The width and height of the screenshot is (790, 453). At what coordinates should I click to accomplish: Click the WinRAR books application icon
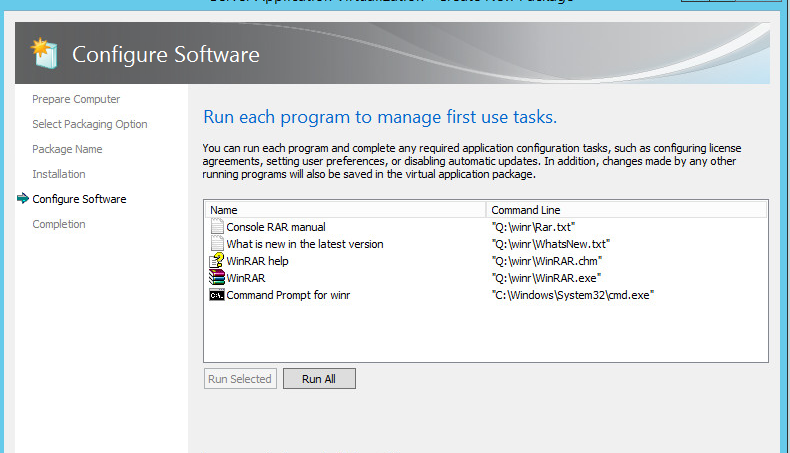[217, 278]
